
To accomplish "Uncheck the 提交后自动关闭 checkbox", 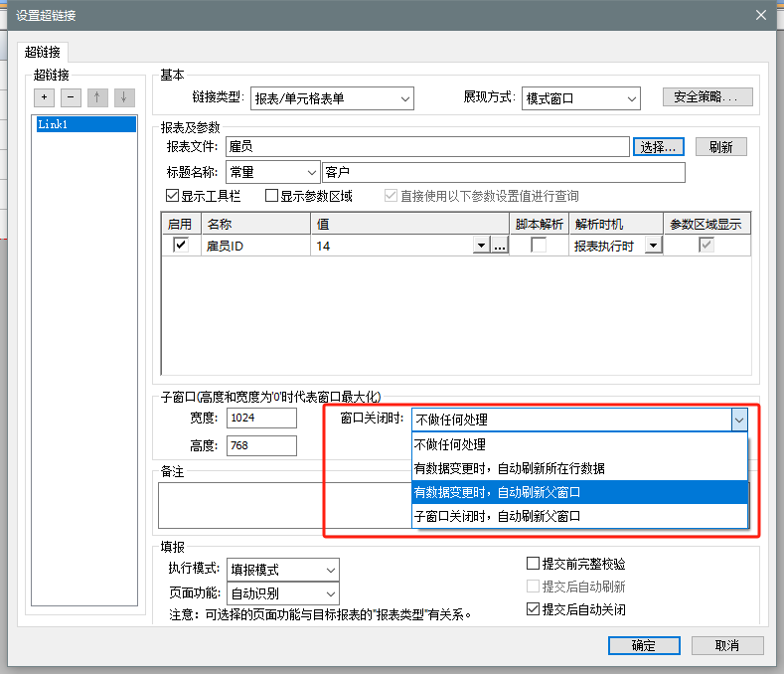I will click(x=534, y=608).
